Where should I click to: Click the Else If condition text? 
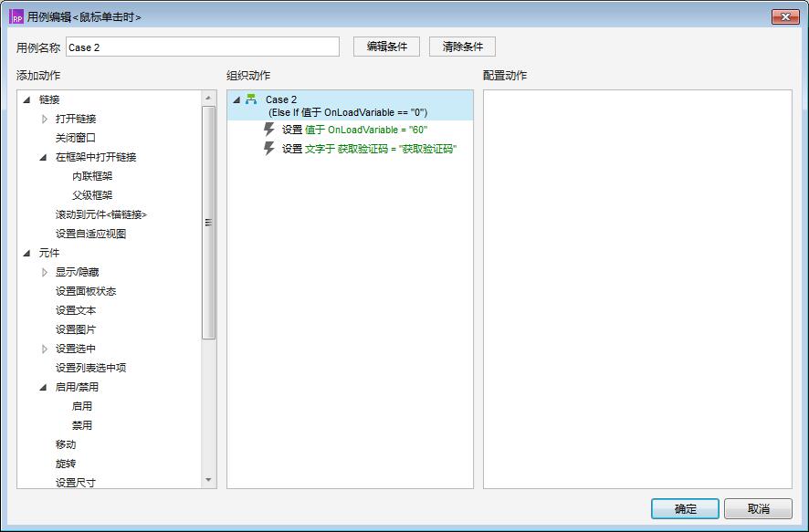pos(348,112)
